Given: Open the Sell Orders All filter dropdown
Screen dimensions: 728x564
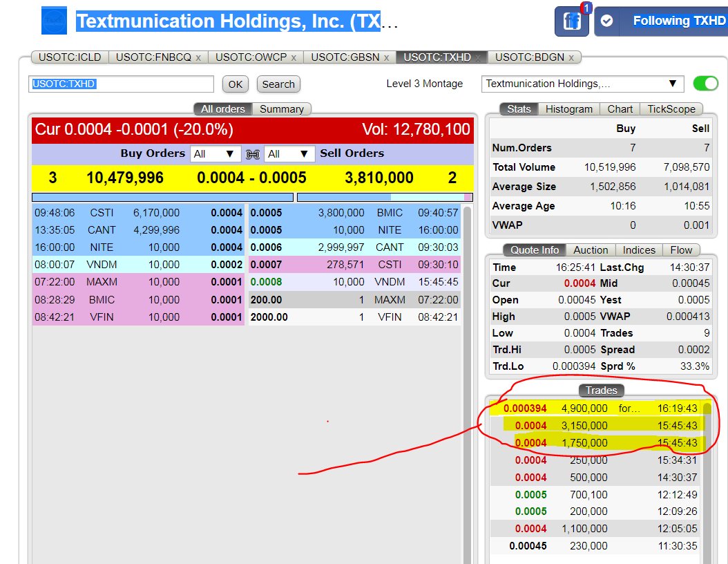Looking at the screenshot, I should 289,154.
